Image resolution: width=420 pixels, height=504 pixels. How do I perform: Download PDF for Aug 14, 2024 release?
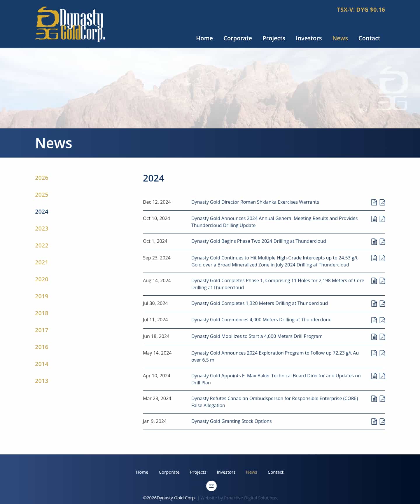pos(382,281)
